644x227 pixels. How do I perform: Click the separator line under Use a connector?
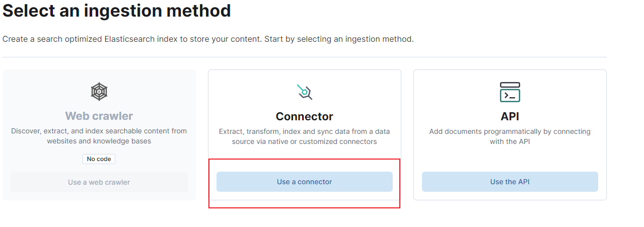[305, 200]
